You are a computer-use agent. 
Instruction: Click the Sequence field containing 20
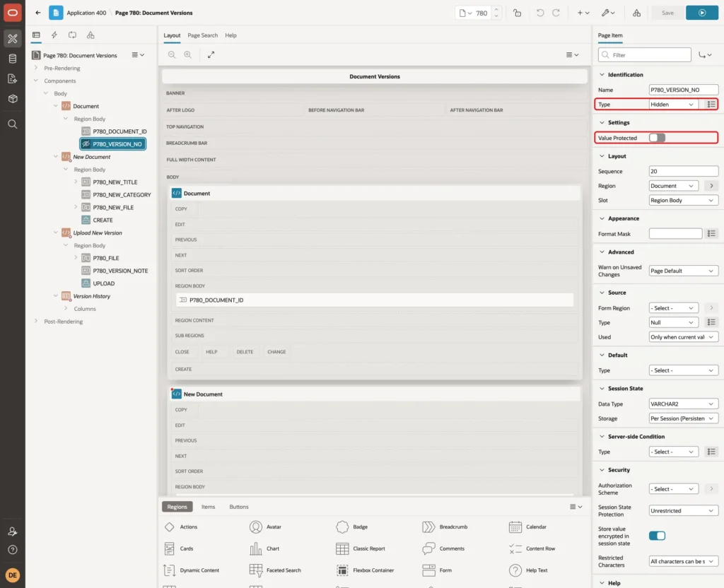point(684,171)
